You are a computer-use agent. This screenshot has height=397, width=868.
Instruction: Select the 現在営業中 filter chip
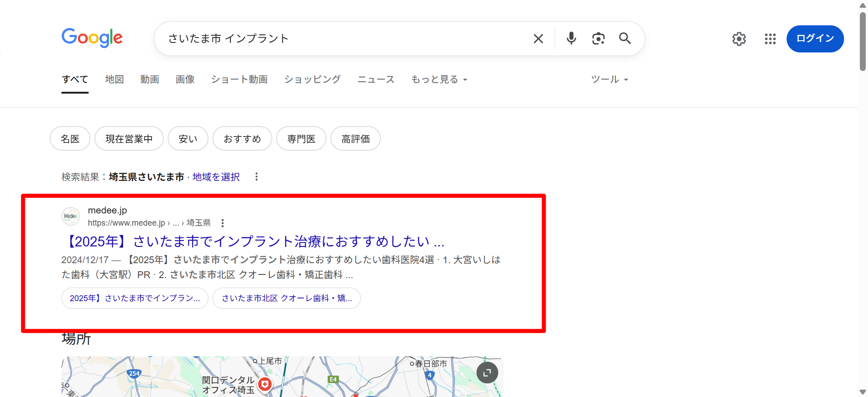[x=129, y=138]
